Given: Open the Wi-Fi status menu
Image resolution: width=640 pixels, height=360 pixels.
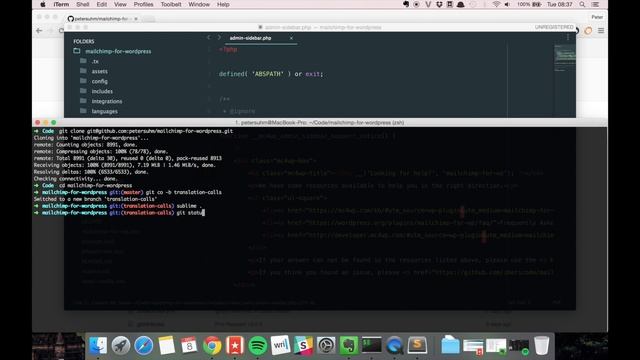Looking at the screenshot, I should pos(496,4).
